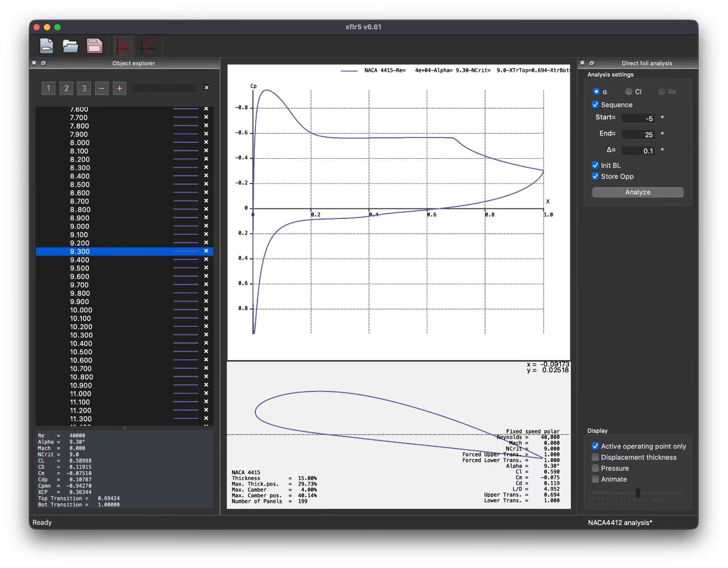Expand tree to level 2

(66, 89)
